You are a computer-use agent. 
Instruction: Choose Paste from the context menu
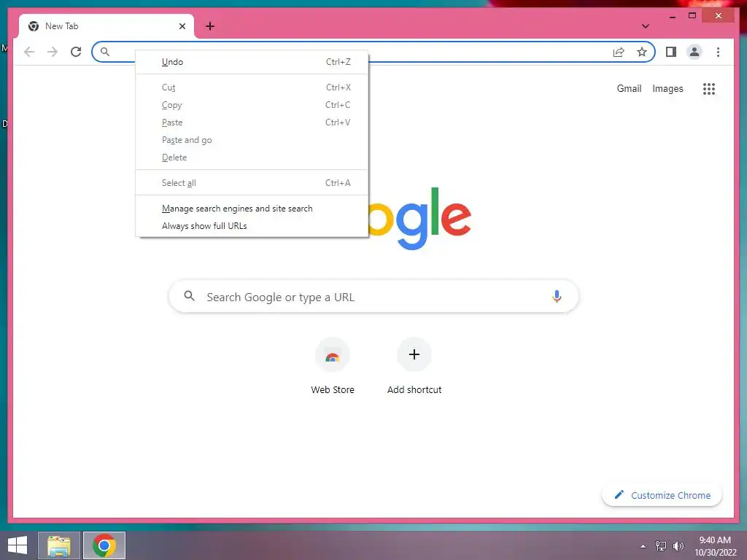(x=252, y=122)
